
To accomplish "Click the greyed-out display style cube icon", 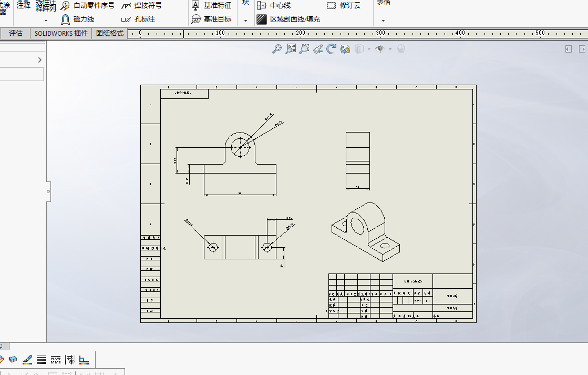I will (359, 49).
